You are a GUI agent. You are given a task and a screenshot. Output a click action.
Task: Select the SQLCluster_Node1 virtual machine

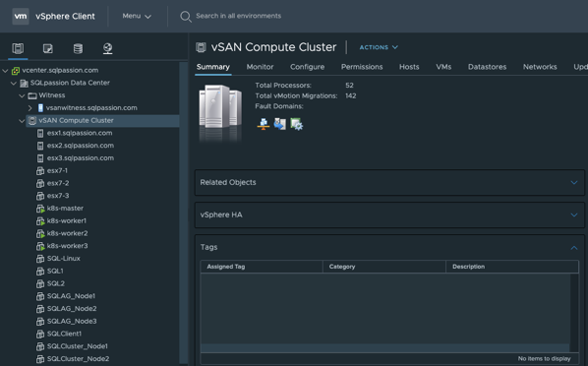[x=78, y=346]
